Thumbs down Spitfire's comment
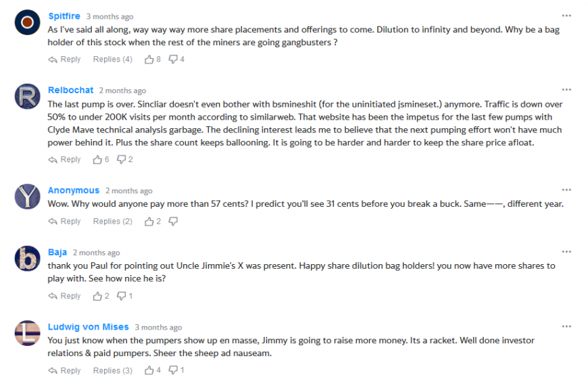The height and width of the screenshot is (381, 588). [172, 59]
